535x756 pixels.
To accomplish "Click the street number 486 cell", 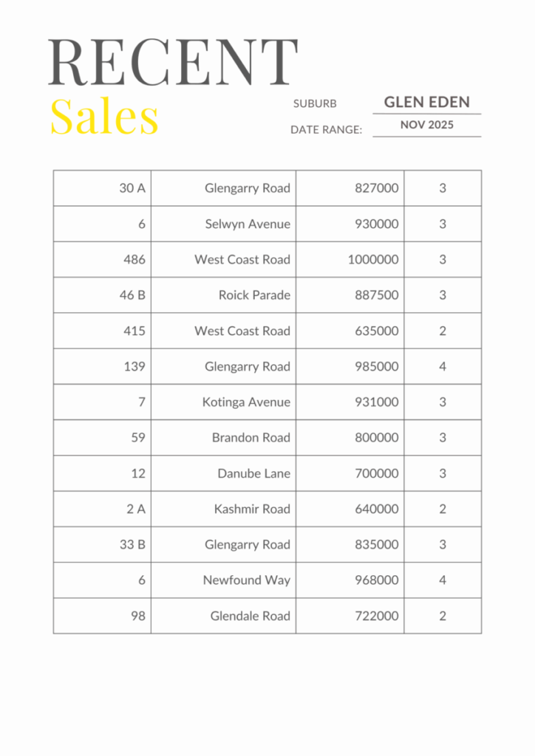I will 134,260.
